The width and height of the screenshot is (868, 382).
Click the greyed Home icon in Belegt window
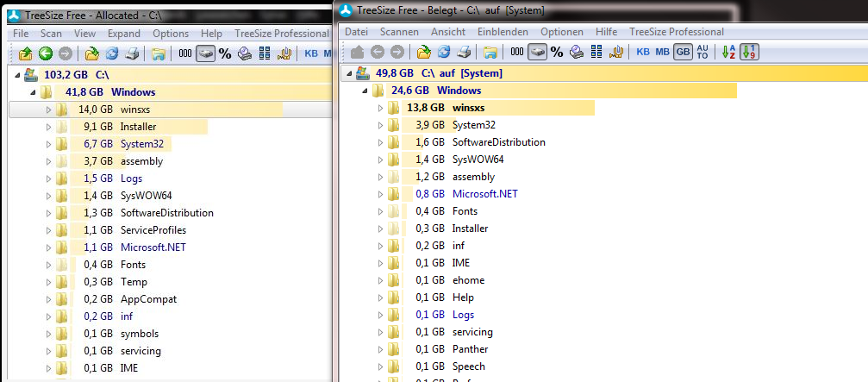coord(358,52)
